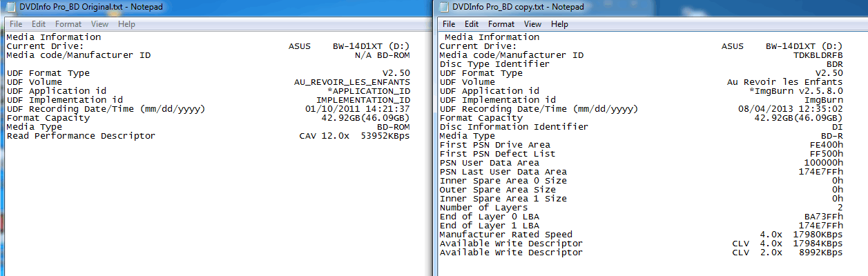Open Help menu in BD Original Notepad
Screen dimensions: 868x276
126,23
